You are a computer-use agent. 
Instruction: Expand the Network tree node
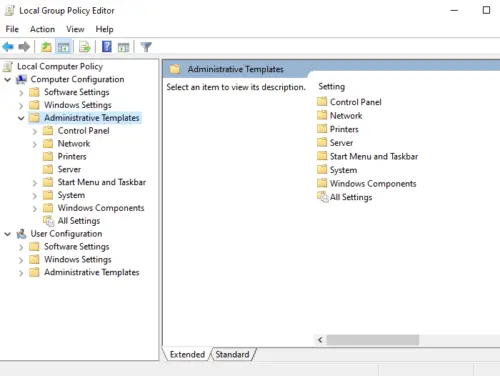click(x=35, y=144)
